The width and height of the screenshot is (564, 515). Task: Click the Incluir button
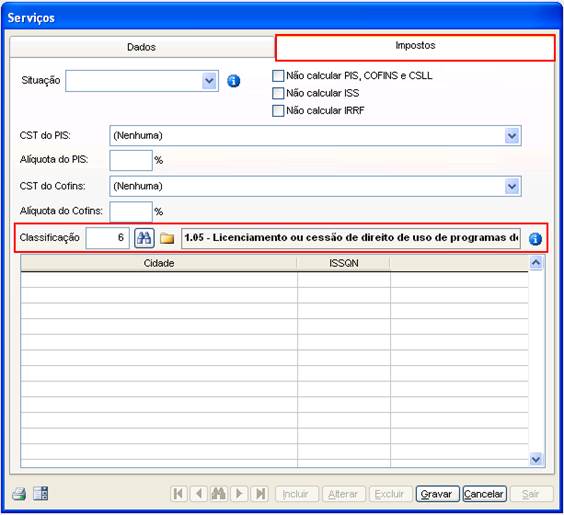click(x=297, y=494)
